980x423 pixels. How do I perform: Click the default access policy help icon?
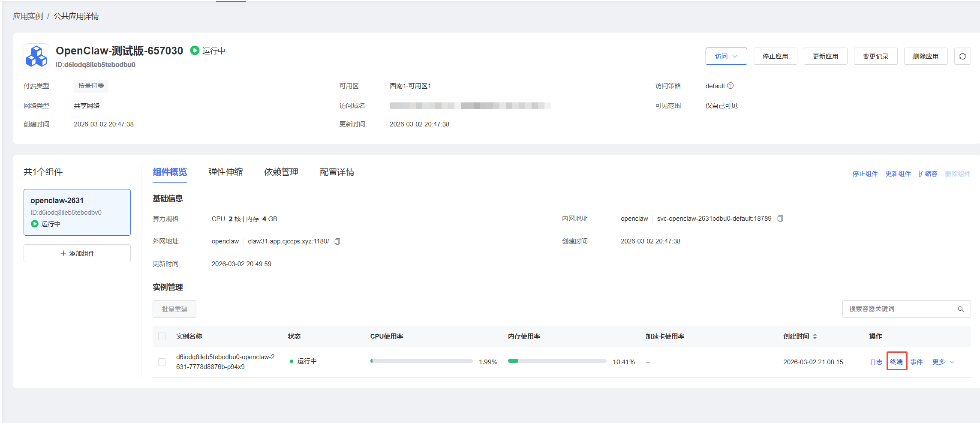click(x=730, y=86)
